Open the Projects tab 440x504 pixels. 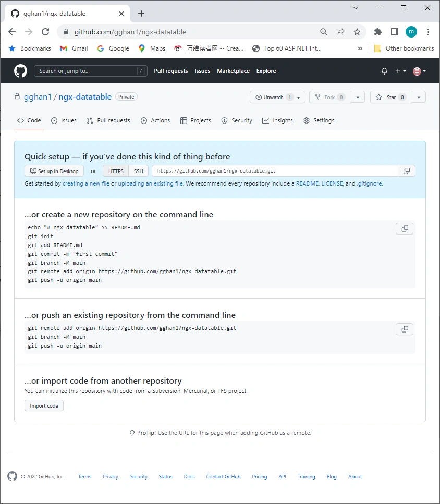pyautogui.click(x=195, y=120)
